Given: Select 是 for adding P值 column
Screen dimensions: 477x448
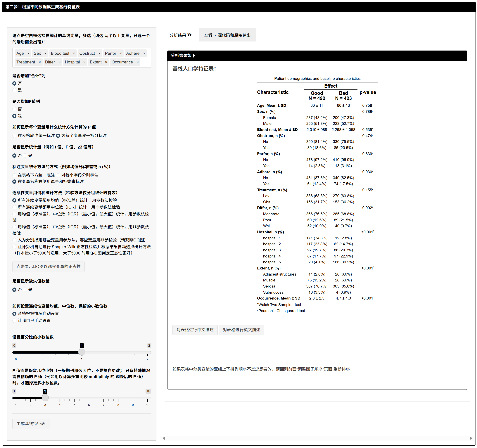Looking at the screenshot, I should point(14,116).
